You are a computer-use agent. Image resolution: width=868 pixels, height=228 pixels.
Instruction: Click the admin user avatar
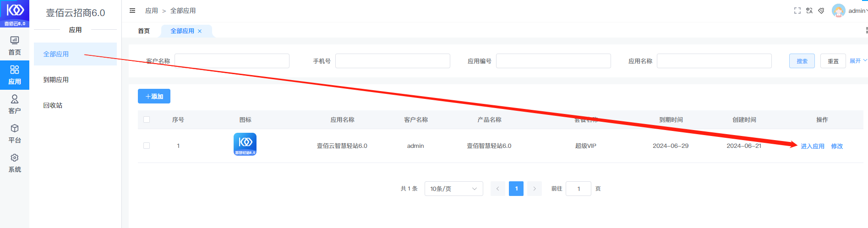[839, 11]
